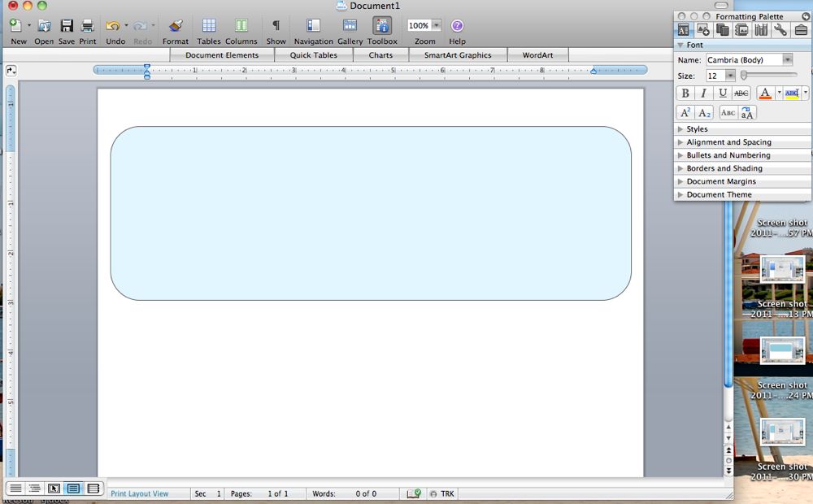This screenshot has height=504, width=813.
Task: Switch to Draft view in status bar
Action: point(16,489)
